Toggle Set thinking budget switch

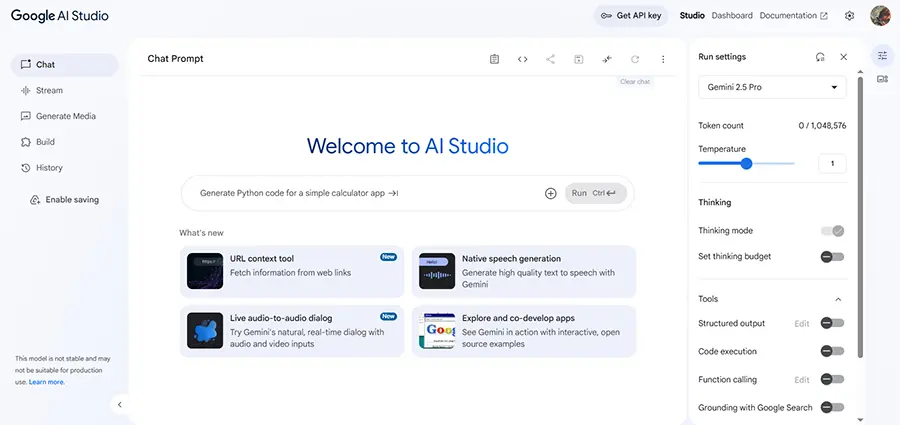pos(832,257)
